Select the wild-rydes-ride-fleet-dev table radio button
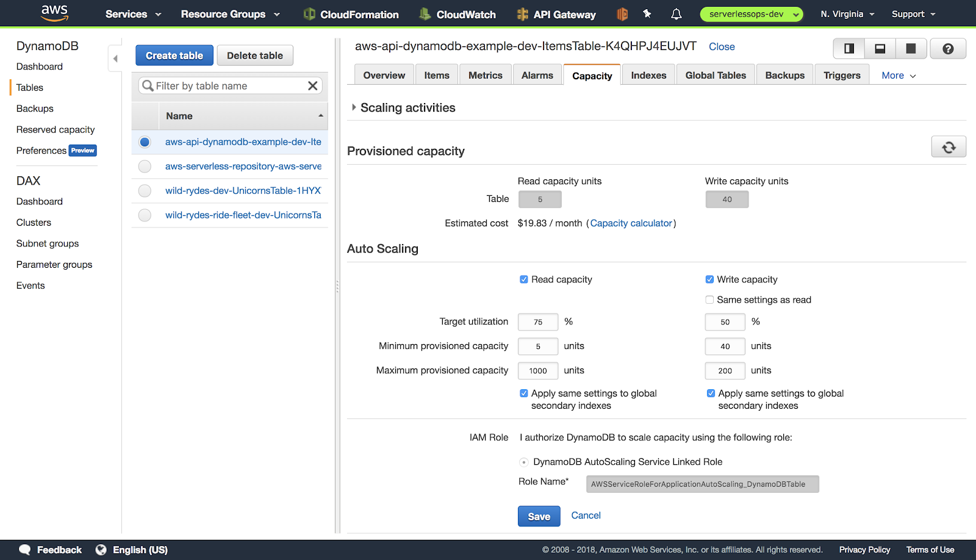This screenshot has width=976, height=560. click(x=145, y=215)
